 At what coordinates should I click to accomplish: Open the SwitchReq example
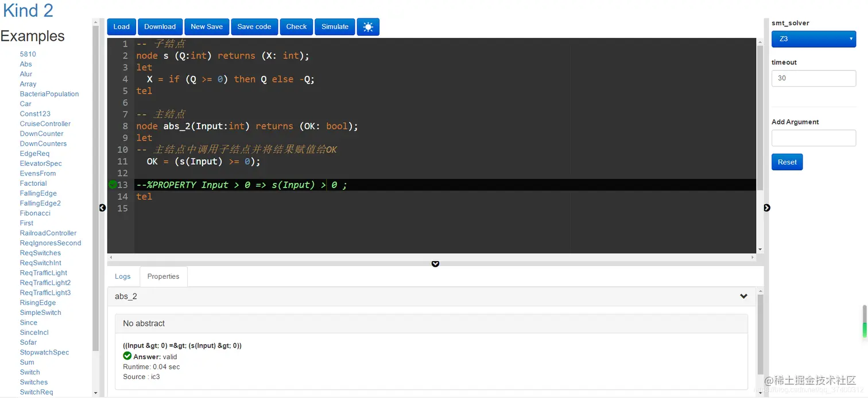pyautogui.click(x=36, y=392)
